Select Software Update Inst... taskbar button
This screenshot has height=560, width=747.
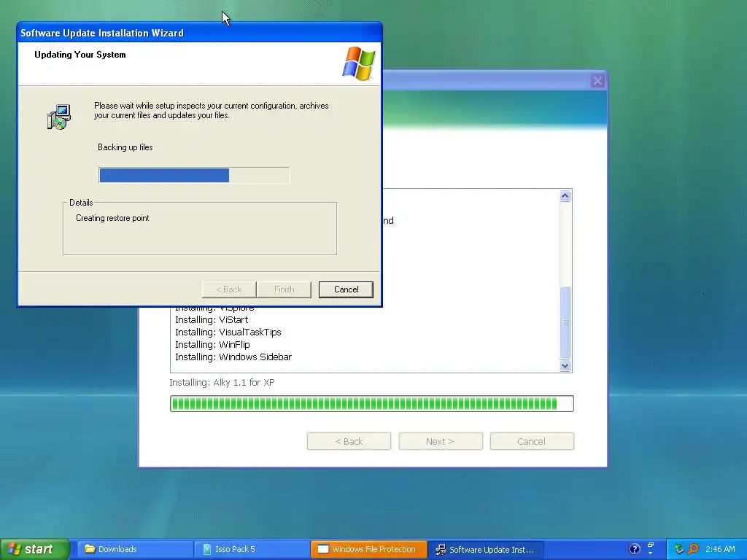[x=485, y=549]
